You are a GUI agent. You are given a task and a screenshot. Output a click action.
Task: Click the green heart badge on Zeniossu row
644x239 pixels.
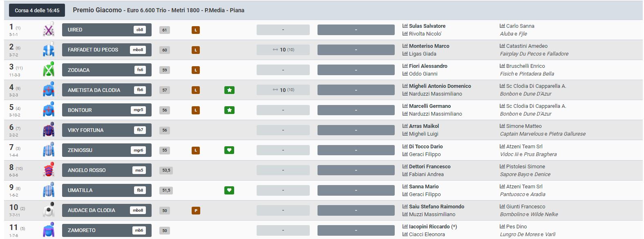(x=229, y=150)
